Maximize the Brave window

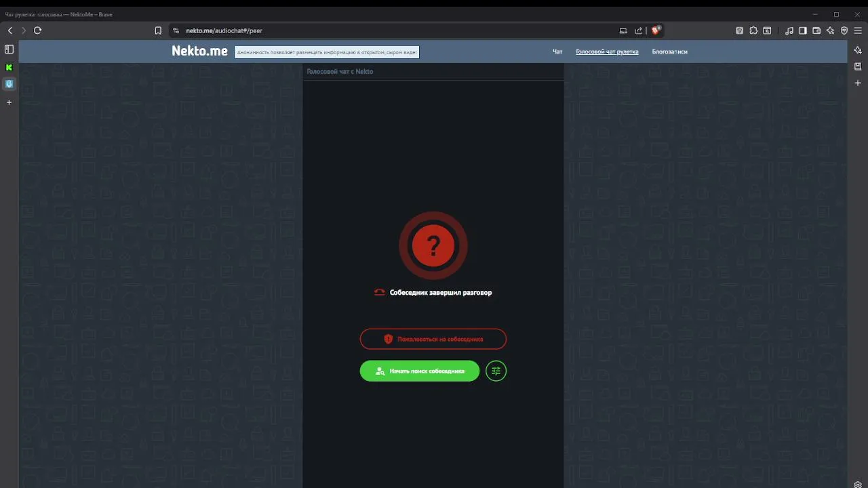[x=836, y=14]
